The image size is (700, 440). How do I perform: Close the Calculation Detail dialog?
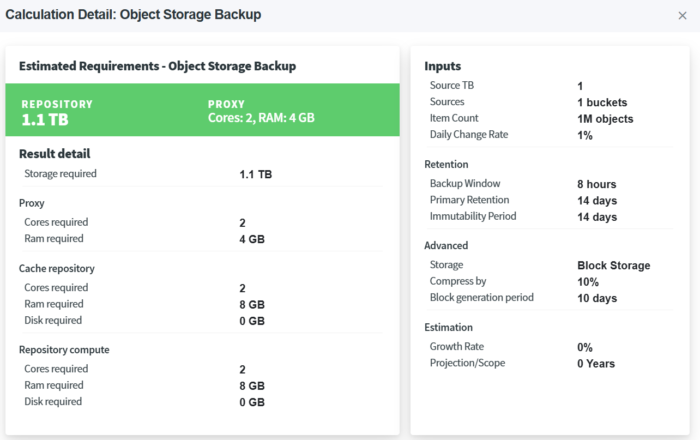(682, 16)
